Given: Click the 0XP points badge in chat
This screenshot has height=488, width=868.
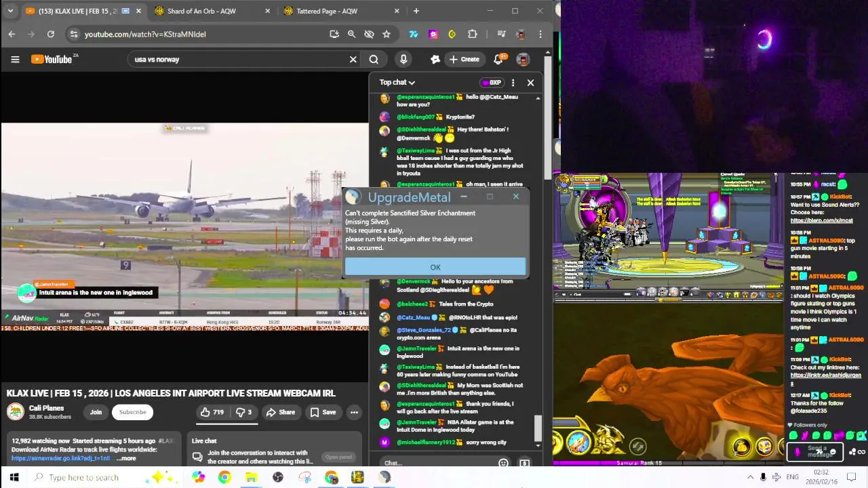Looking at the screenshot, I should point(491,83).
